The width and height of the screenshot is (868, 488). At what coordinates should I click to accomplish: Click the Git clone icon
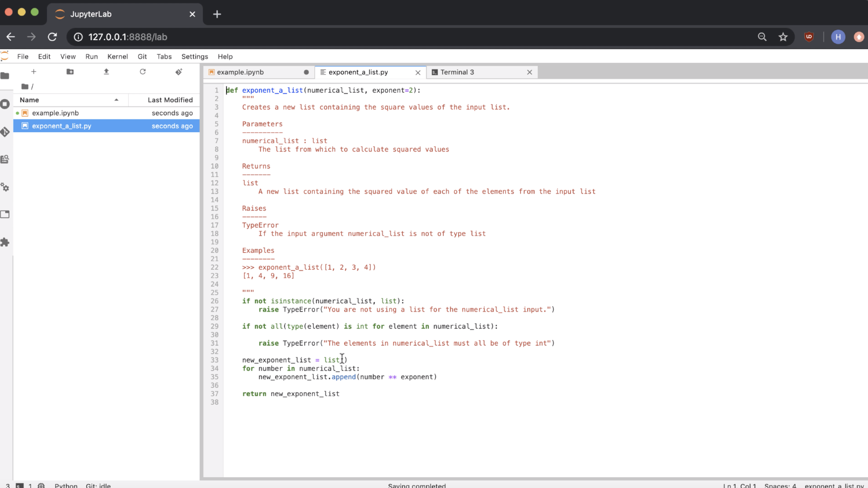[179, 72]
